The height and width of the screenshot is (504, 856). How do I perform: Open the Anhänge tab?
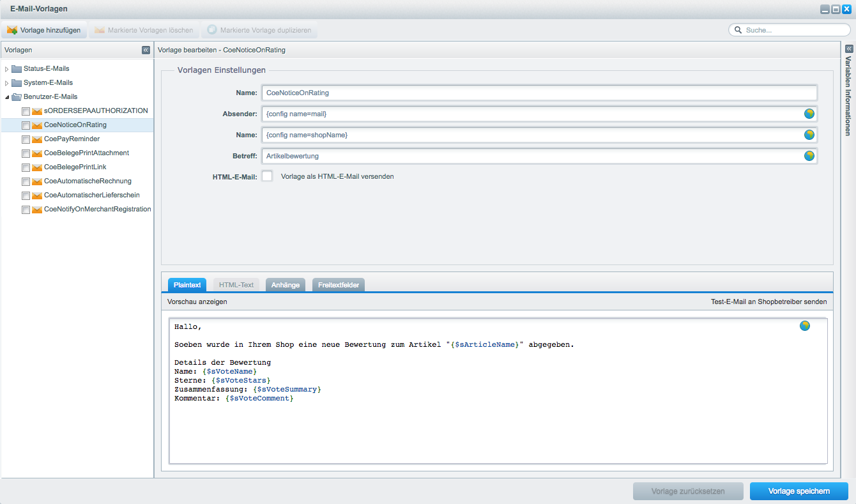286,285
